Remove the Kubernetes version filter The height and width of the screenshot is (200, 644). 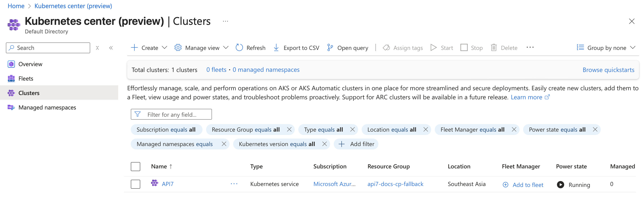click(x=324, y=144)
